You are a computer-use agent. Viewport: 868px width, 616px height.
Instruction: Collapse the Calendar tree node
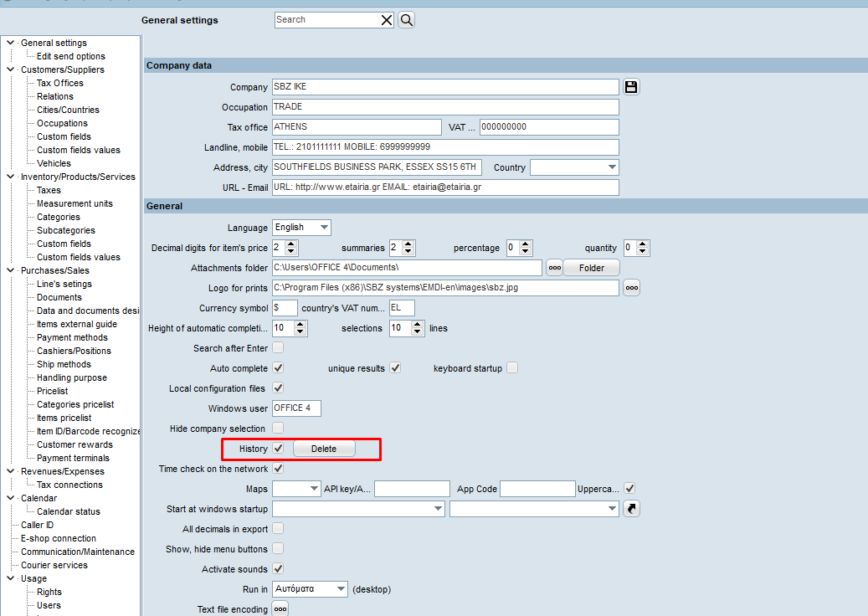pos(10,497)
